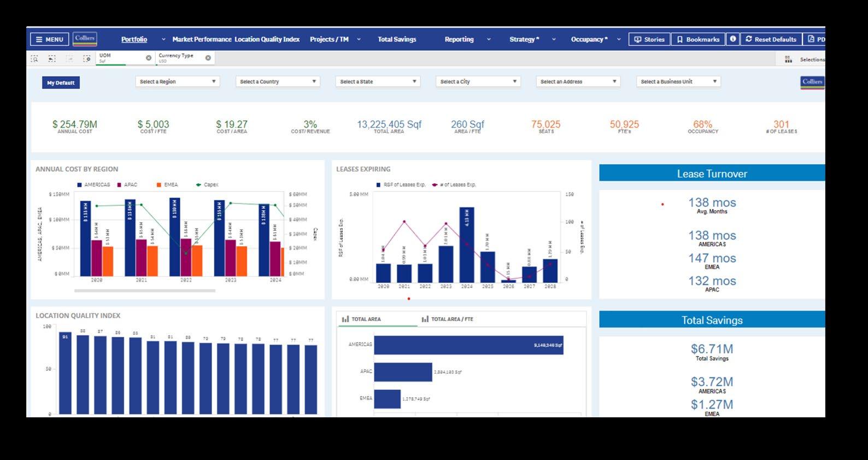Clear all selections icon

tap(86, 58)
